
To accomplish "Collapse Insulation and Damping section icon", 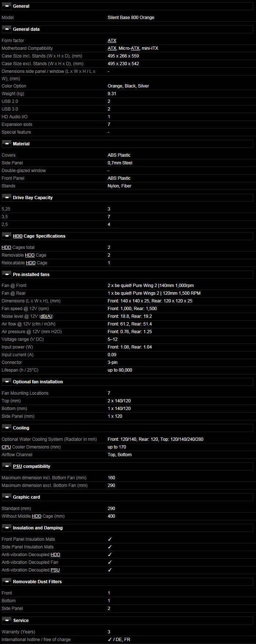I will click(x=7, y=528).
